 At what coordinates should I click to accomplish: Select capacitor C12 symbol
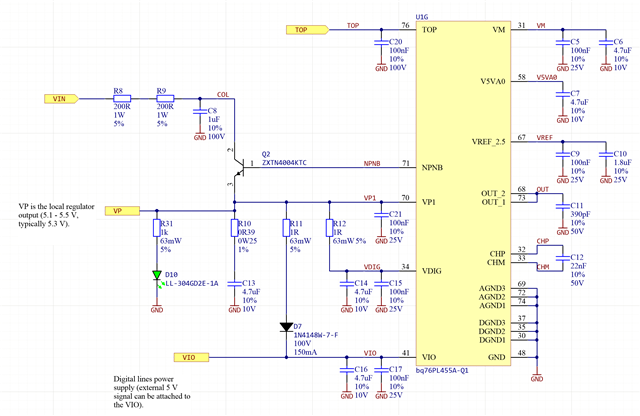point(562,258)
